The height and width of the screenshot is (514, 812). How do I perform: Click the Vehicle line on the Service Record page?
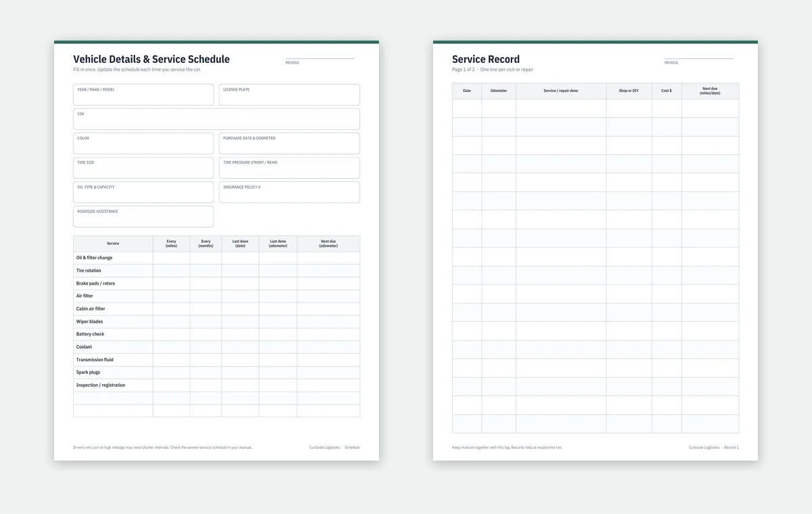(698, 58)
